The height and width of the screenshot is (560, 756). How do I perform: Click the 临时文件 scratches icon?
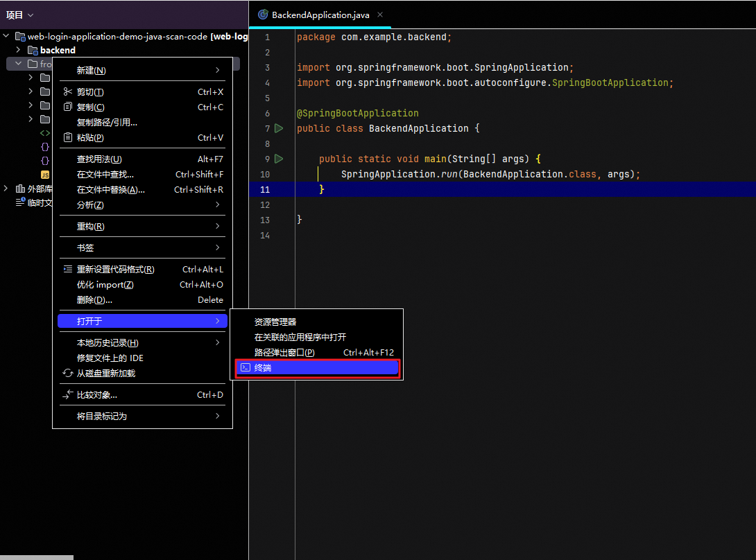coord(20,202)
